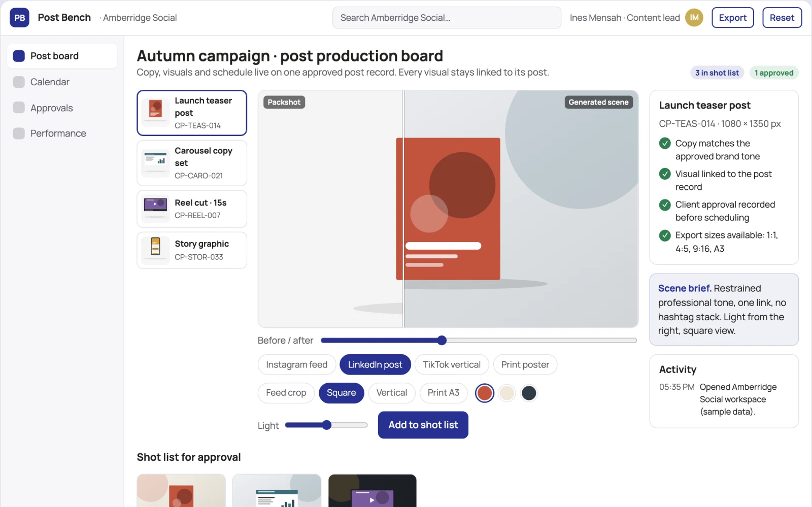812x507 pixels.
Task: Select the LinkedIn post channel chip
Action: tap(375, 364)
